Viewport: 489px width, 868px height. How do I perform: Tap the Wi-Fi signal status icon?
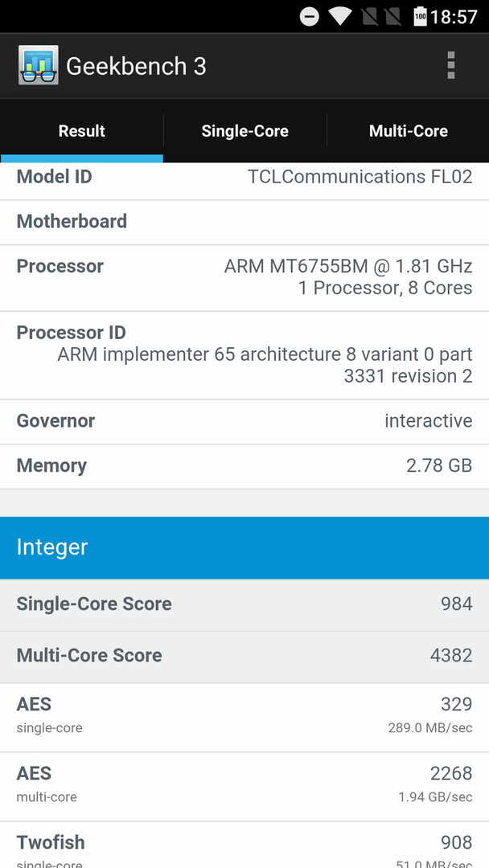click(339, 16)
